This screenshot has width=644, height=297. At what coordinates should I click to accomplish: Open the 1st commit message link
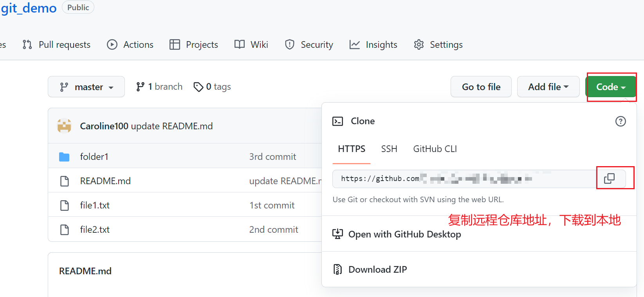[x=272, y=205]
